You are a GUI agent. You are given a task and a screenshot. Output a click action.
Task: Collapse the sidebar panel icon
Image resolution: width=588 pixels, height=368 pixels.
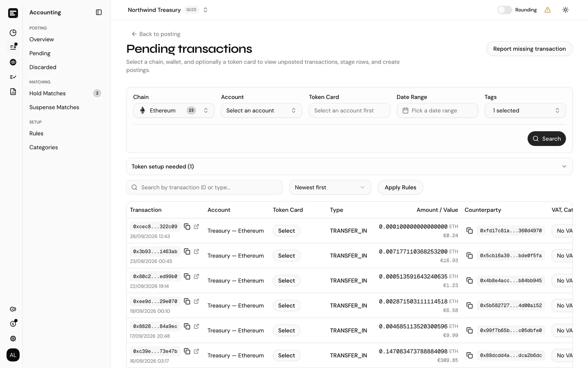[99, 12]
